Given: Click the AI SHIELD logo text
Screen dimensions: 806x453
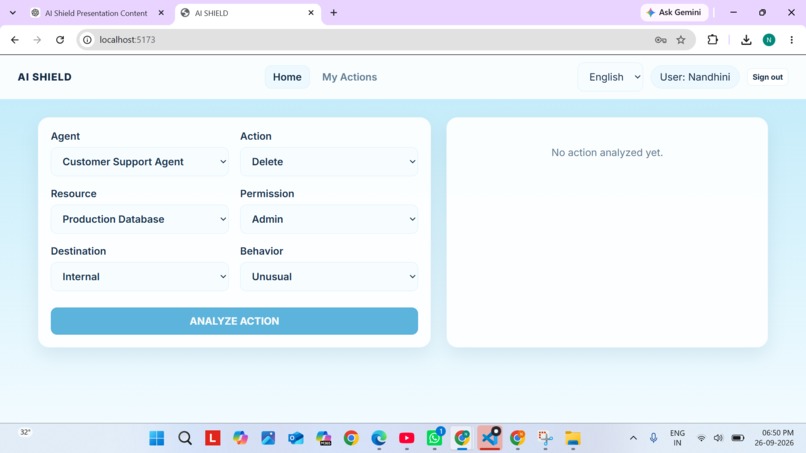Looking at the screenshot, I should click(45, 77).
